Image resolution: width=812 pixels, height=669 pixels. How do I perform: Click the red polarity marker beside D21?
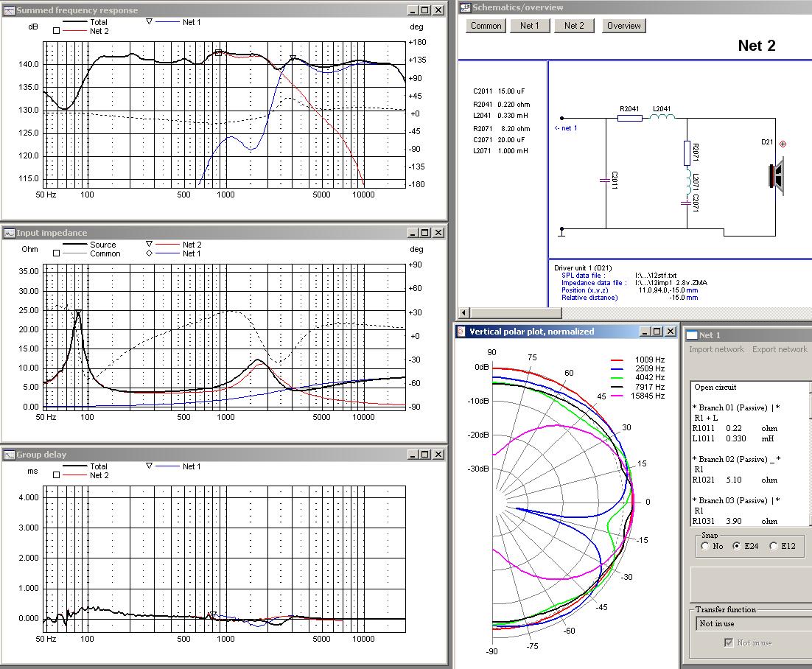(x=783, y=144)
